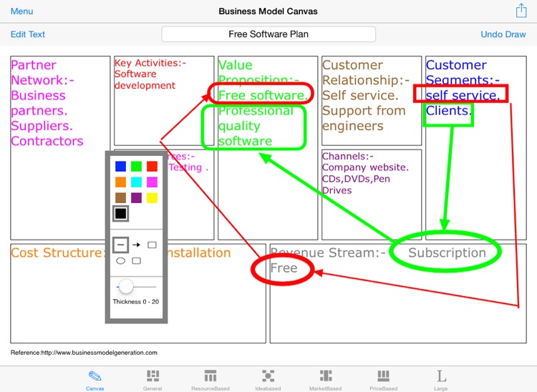
Task: Pick the orange color swatch
Action: [x=120, y=182]
